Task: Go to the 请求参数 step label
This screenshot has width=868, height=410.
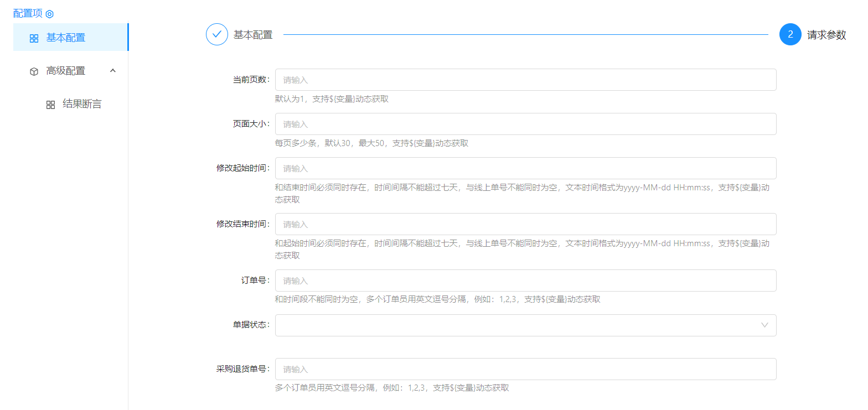Action: pyautogui.click(x=826, y=35)
